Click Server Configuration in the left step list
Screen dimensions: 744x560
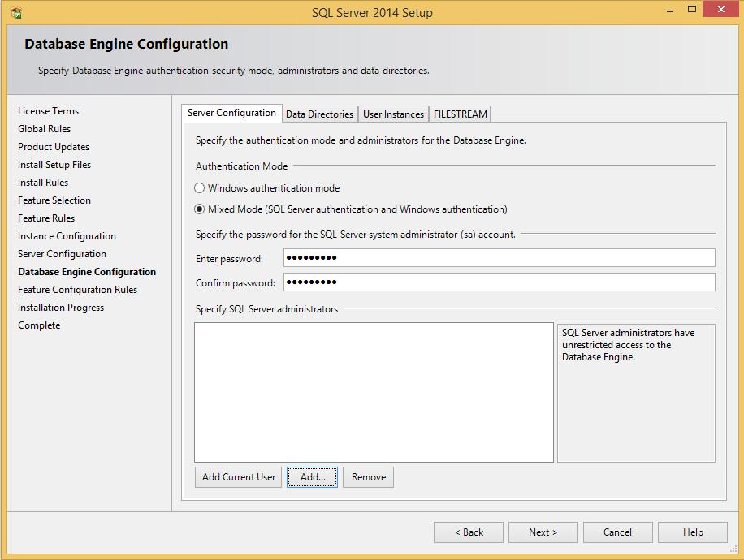coord(63,254)
